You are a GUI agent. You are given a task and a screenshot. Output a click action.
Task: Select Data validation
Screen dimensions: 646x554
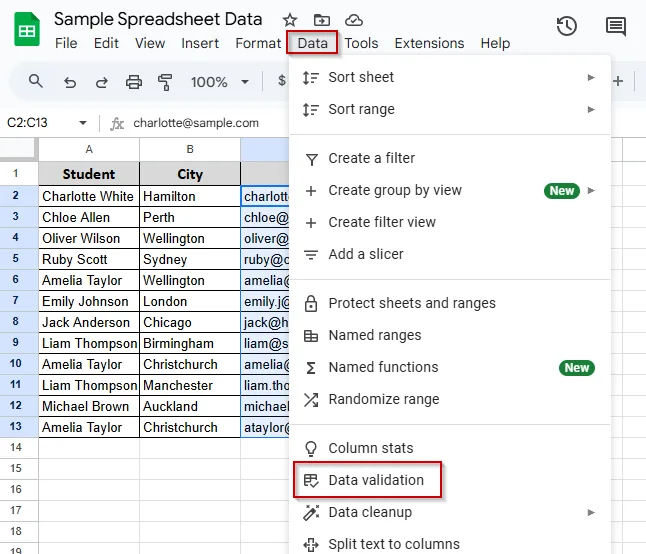pyautogui.click(x=450, y=480)
